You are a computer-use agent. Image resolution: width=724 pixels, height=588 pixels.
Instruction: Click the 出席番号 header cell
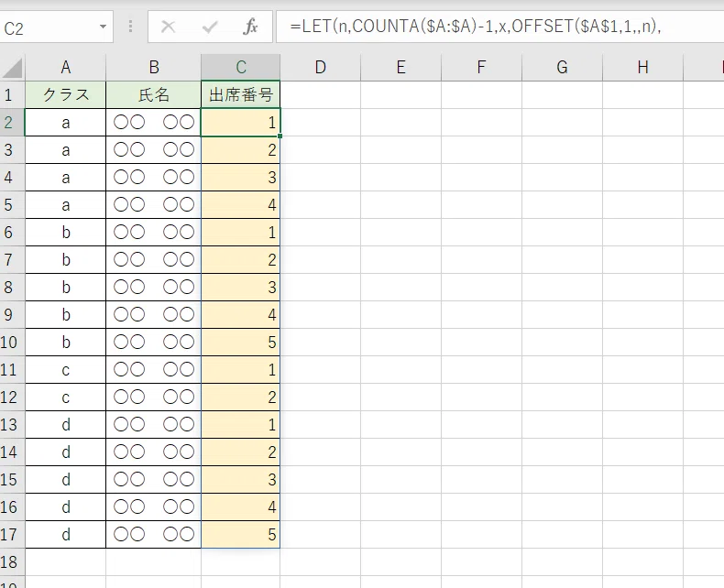pyautogui.click(x=240, y=95)
